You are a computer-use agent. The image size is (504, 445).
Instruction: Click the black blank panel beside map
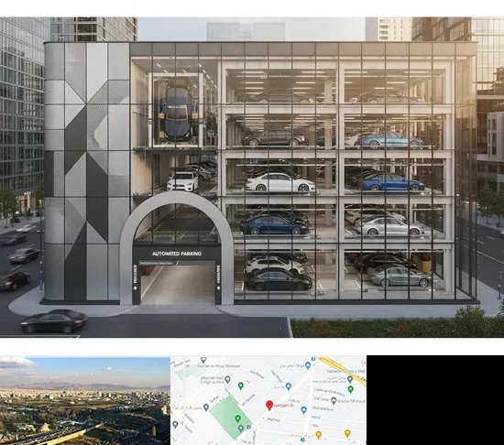(435, 400)
